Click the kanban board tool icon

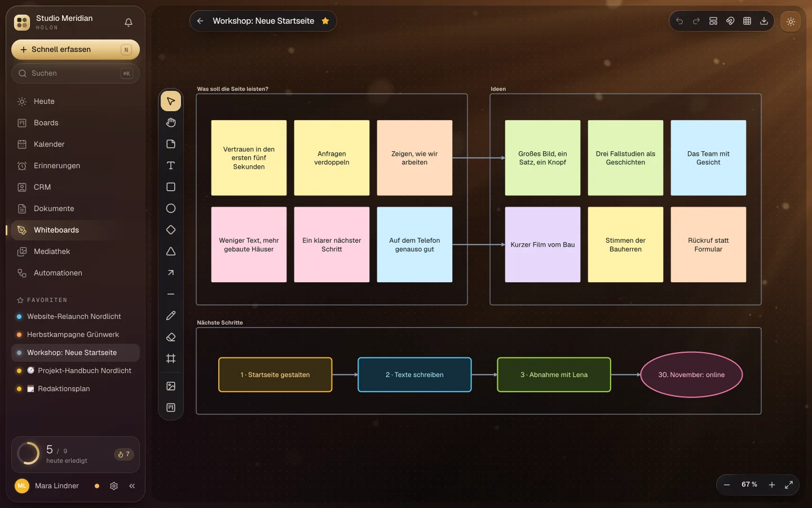171,408
